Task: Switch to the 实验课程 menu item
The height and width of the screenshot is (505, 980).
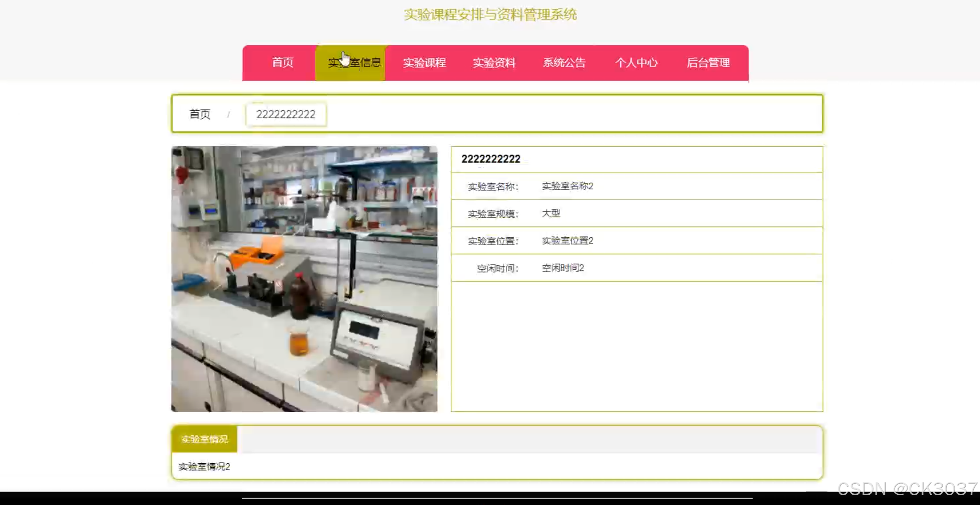Action: [x=424, y=63]
